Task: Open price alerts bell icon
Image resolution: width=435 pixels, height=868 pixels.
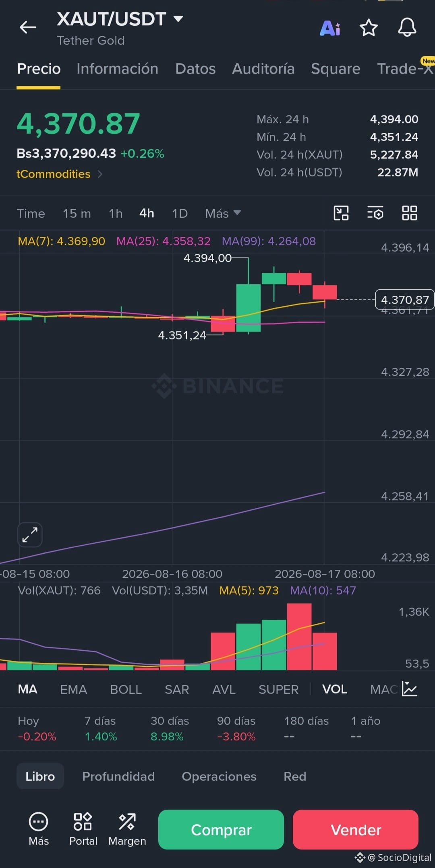Action: (407, 28)
